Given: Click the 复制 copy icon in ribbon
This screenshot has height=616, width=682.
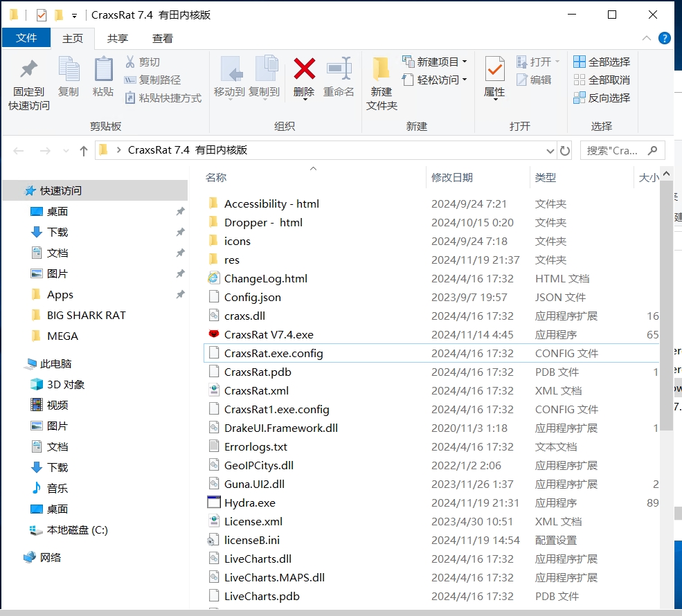Looking at the screenshot, I should click(69, 69).
